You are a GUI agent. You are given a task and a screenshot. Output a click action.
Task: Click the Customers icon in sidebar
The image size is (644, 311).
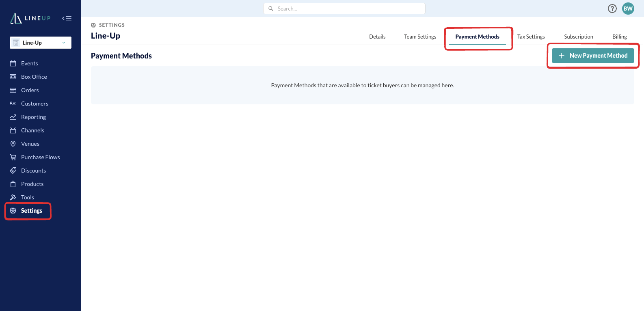pos(13,104)
